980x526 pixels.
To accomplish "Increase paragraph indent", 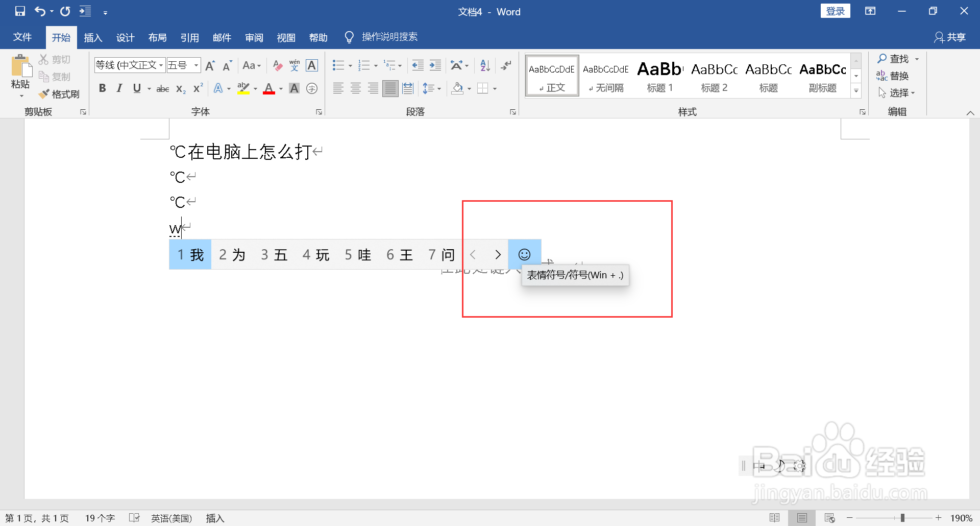I will pos(435,65).
